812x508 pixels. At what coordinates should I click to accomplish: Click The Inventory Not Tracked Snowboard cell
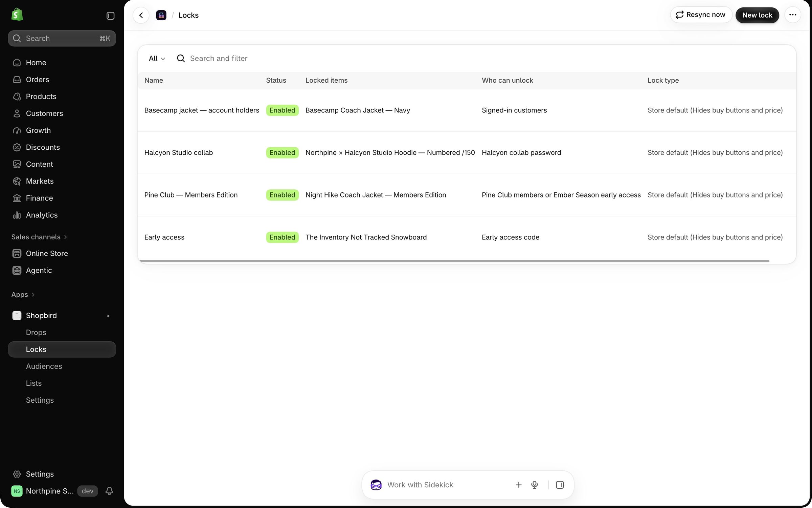(x=366, y=237)
